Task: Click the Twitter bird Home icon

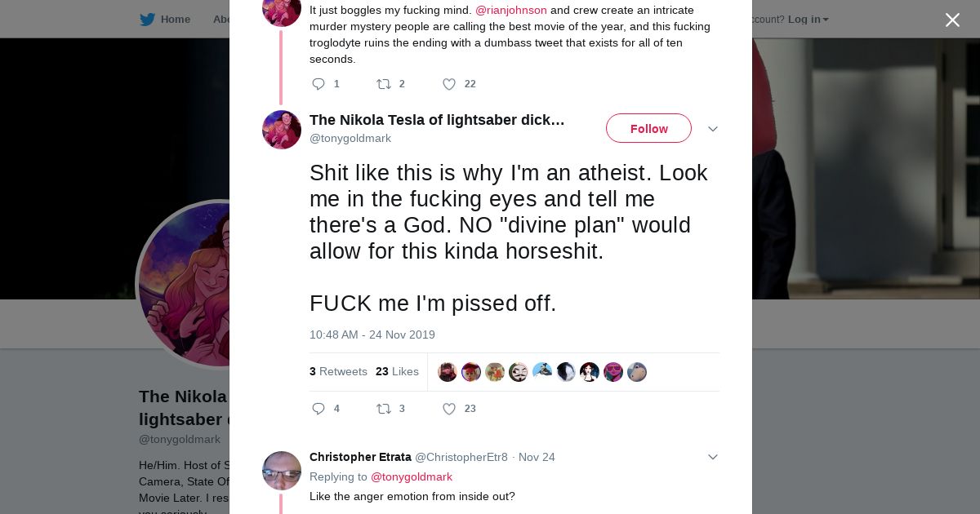Action: (147, 20)
